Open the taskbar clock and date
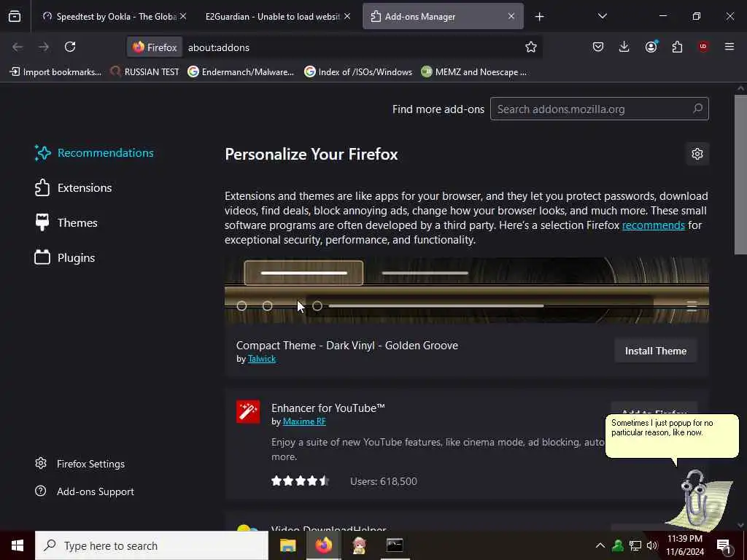Viewport: 747px width, 560px height. point(685,545)
